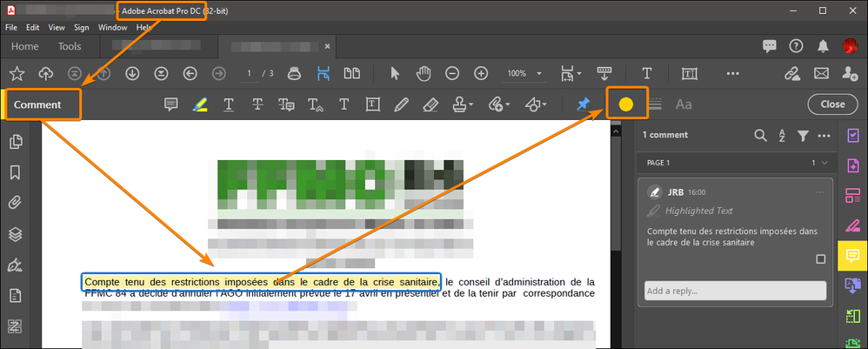The image size is (868, 349).
Task: Open the chat messages icon
Action: [x=770, y=46]
